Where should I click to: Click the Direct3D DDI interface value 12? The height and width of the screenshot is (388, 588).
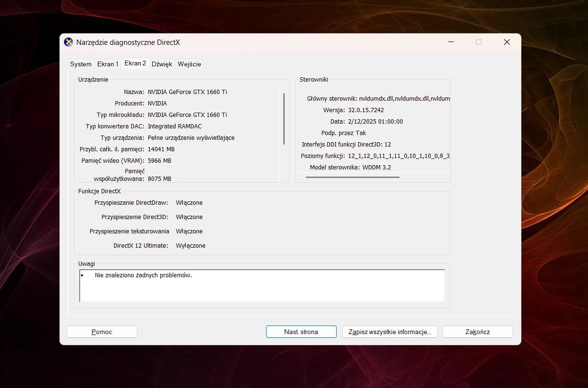coord(387,144)
